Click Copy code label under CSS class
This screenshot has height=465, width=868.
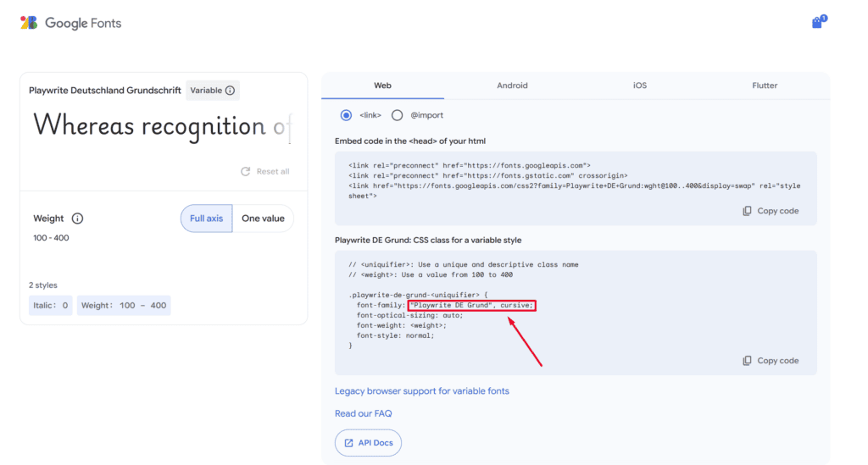click(778, 361)
